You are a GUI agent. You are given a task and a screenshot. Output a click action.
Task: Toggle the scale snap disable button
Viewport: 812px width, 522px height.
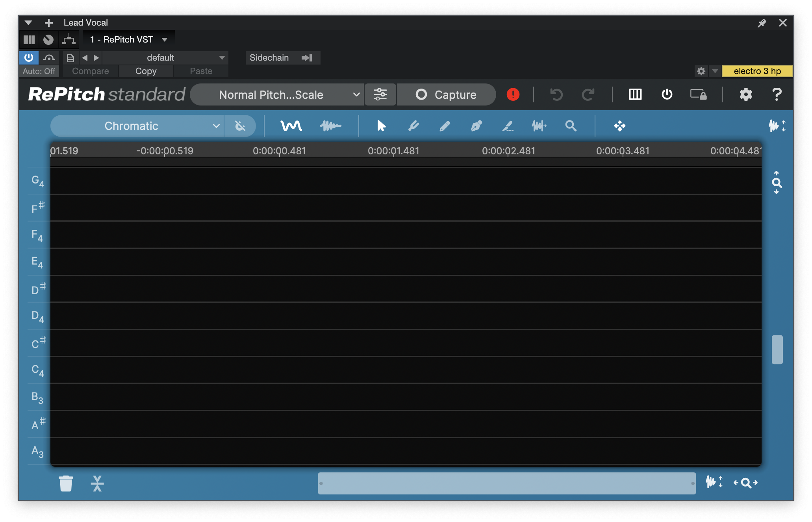click(x=240, y=126)
